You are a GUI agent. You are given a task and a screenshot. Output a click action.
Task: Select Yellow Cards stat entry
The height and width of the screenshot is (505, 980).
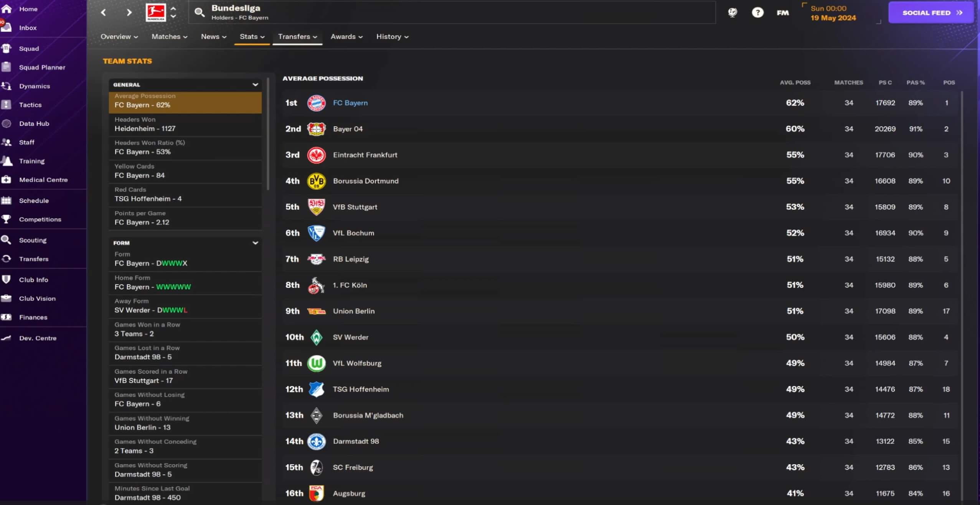pos(185,171)
